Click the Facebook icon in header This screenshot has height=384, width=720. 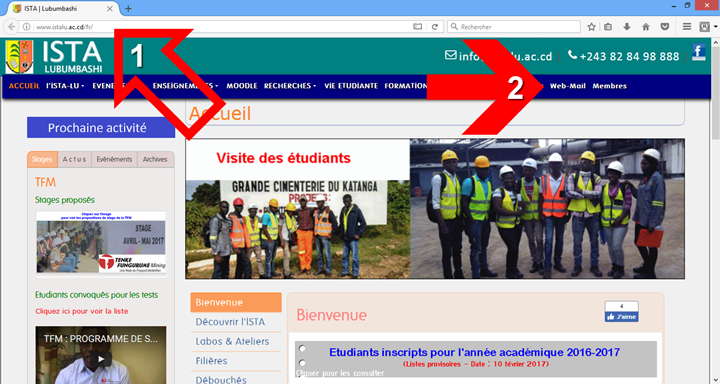(x=698, y=52)
